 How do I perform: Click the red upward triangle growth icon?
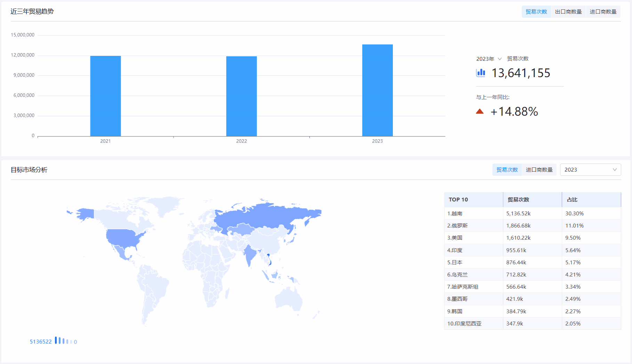(480, 111)
